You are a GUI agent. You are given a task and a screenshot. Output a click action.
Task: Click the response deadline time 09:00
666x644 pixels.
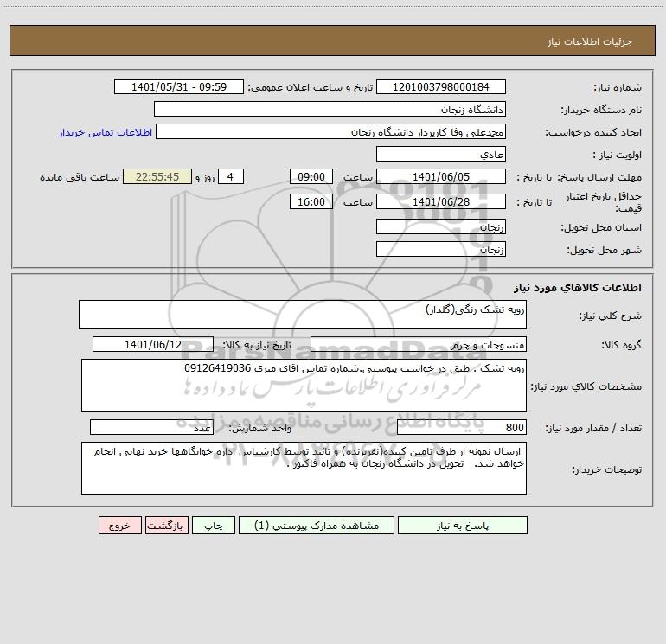point(311,176)
